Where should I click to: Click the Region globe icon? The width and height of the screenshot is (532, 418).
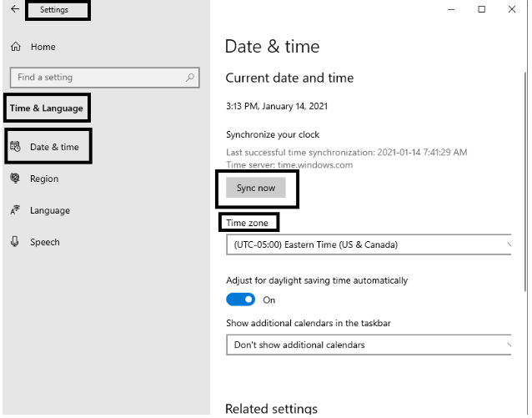tap(14, 179)
